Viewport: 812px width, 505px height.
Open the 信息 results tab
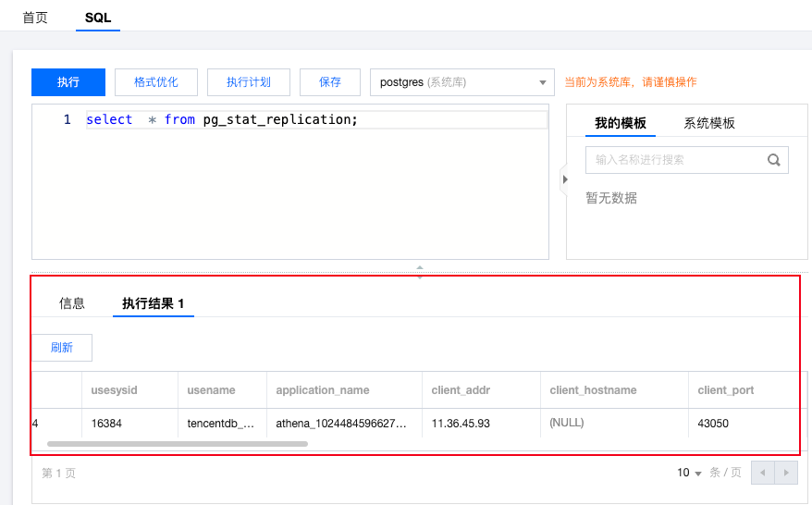coord(72,303)
